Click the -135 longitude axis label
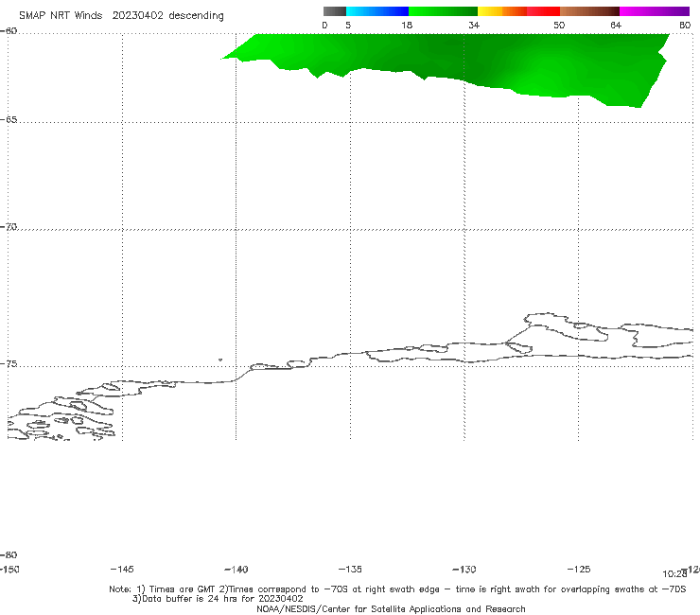 (x=350, y=570)
